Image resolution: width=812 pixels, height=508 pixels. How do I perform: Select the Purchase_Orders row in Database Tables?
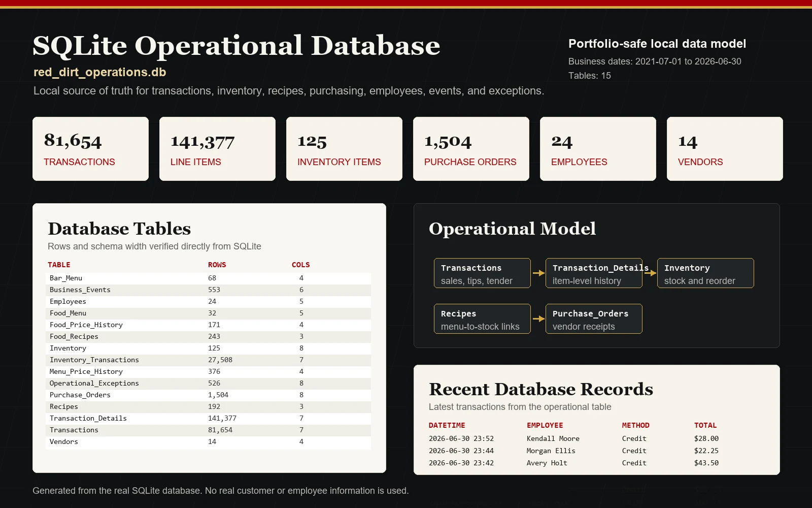coord(208,395)
